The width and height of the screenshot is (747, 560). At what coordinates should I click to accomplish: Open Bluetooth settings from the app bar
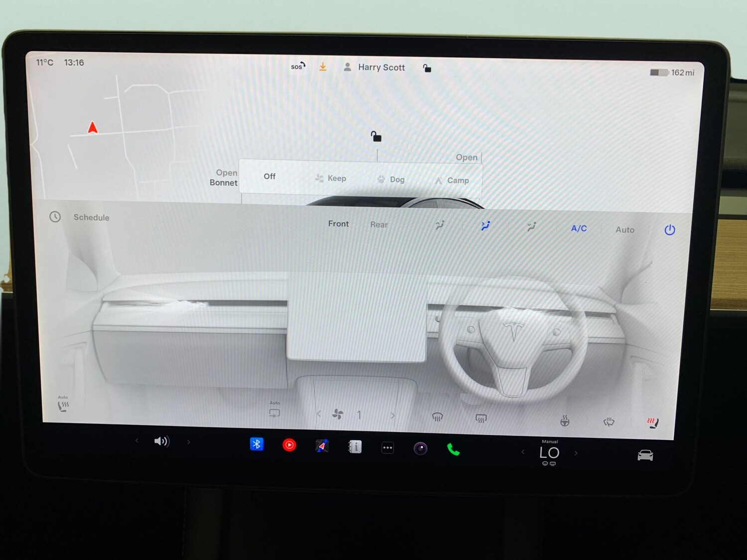(256, 443)
